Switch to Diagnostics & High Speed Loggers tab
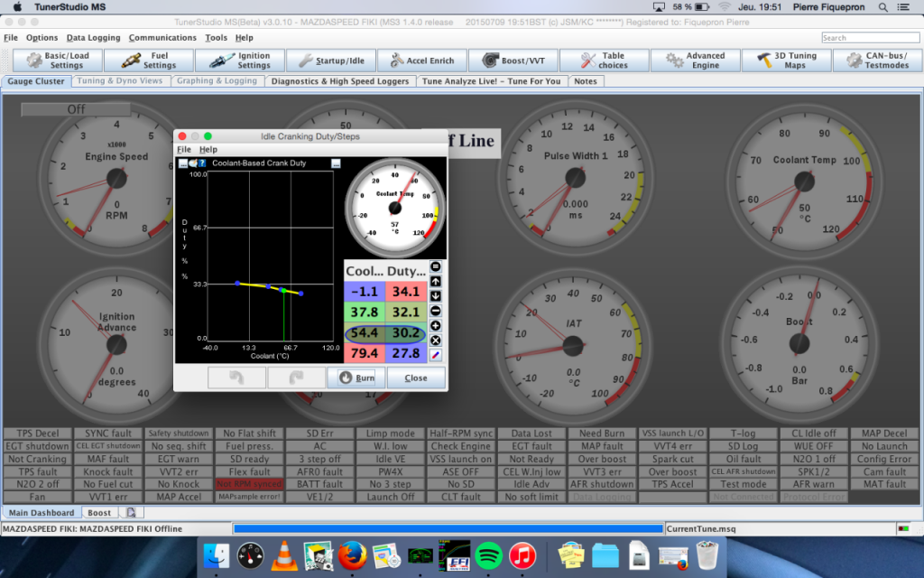This screenshot has width=924, height=578. [x=340, y=80]
